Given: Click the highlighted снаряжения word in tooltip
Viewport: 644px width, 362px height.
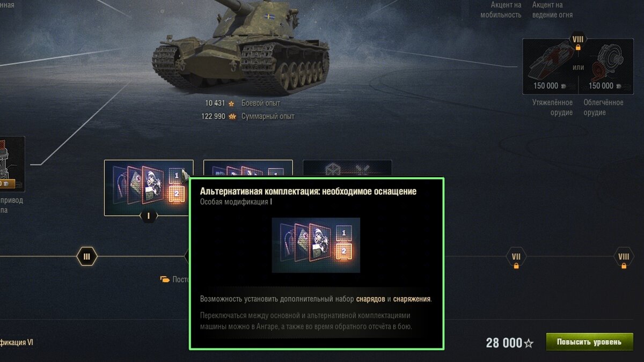Looking at the screenshot, I should click(412, 299).
